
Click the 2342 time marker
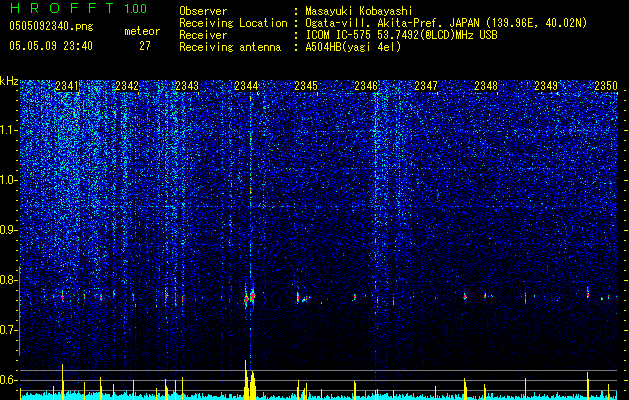click(127, 86)
